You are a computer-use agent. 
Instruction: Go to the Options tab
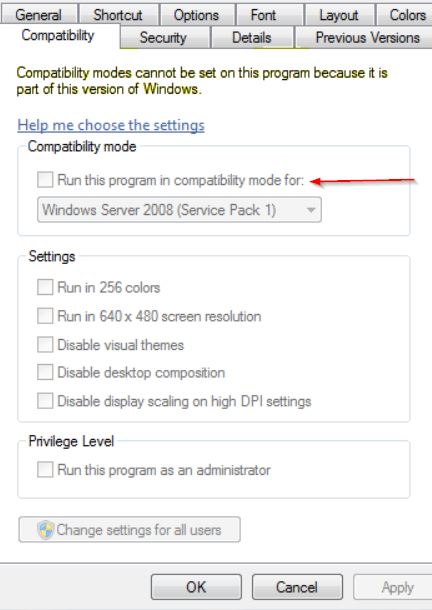click(x=197, y=15)
